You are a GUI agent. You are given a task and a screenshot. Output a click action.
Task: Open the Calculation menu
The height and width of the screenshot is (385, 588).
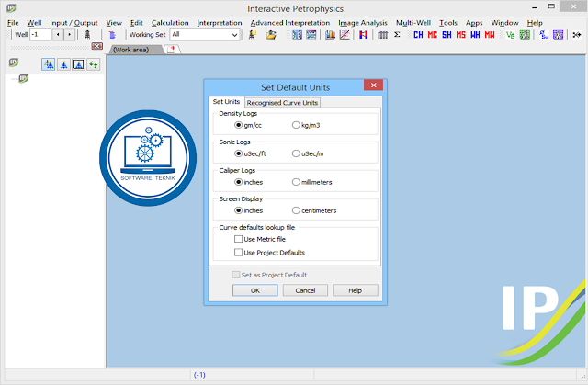(x=170, y=23)
